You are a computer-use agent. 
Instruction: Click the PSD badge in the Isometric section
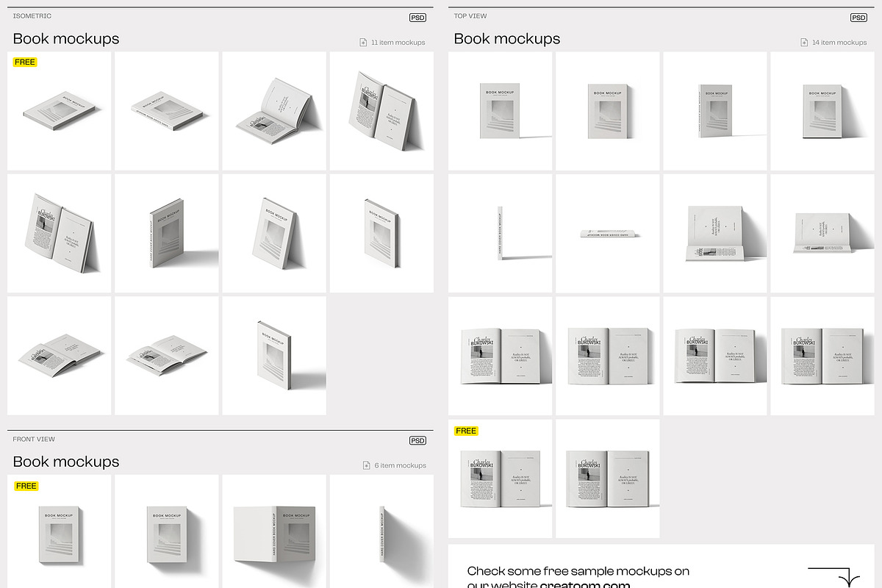click(x=417, y=18)
